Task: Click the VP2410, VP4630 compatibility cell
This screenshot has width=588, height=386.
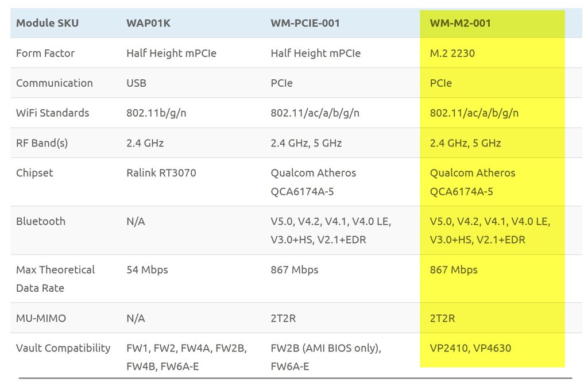Action: tap(470, 348)
